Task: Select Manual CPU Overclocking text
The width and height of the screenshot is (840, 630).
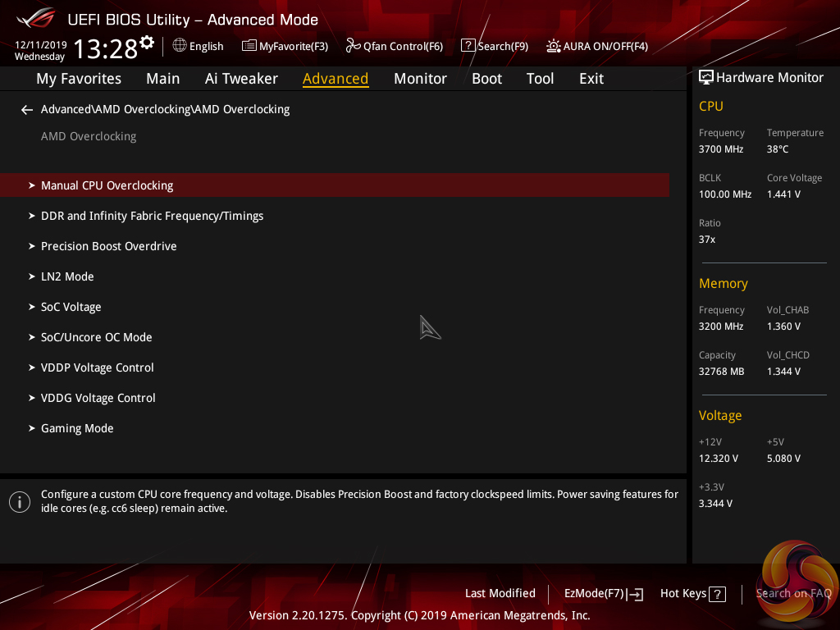Action: pyautogui.click(x=107, y=185)
